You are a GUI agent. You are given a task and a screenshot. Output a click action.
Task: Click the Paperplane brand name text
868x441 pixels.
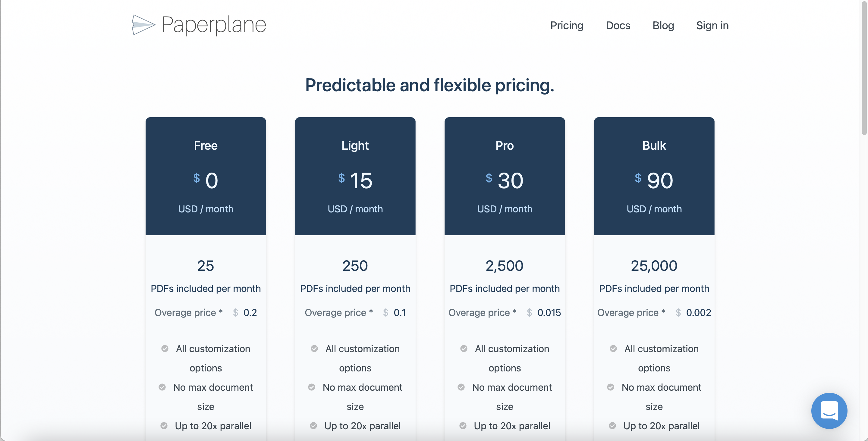[214, 25]
